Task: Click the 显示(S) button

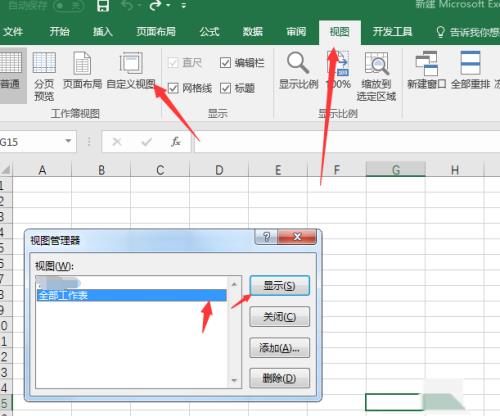Action: [279, 286]
